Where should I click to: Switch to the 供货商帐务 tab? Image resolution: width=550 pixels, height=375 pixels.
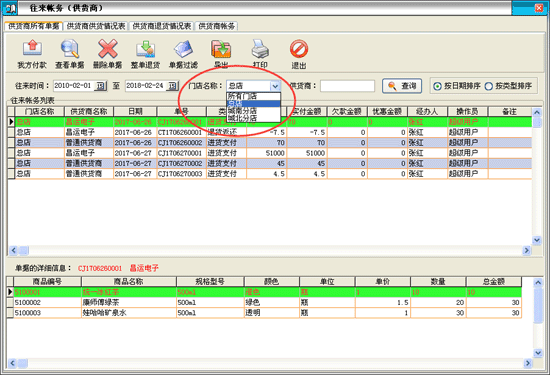(216, 26)
